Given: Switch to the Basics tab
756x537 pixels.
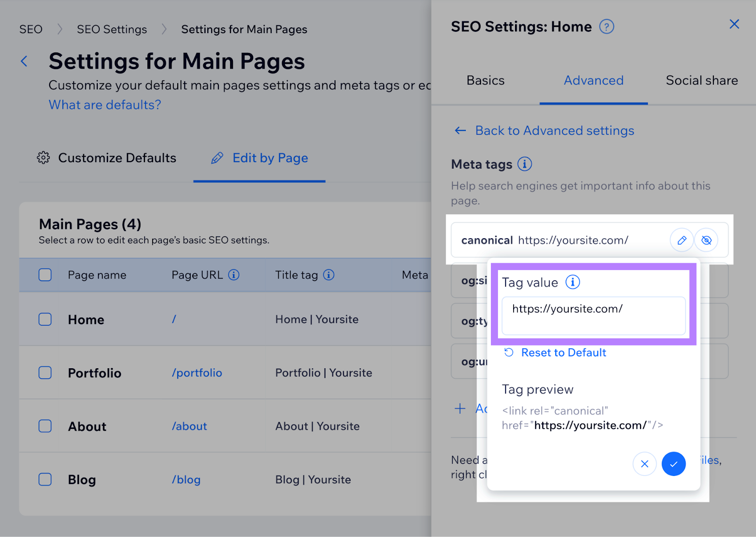Looking at the screenshot, I should [x=485, y=80].
